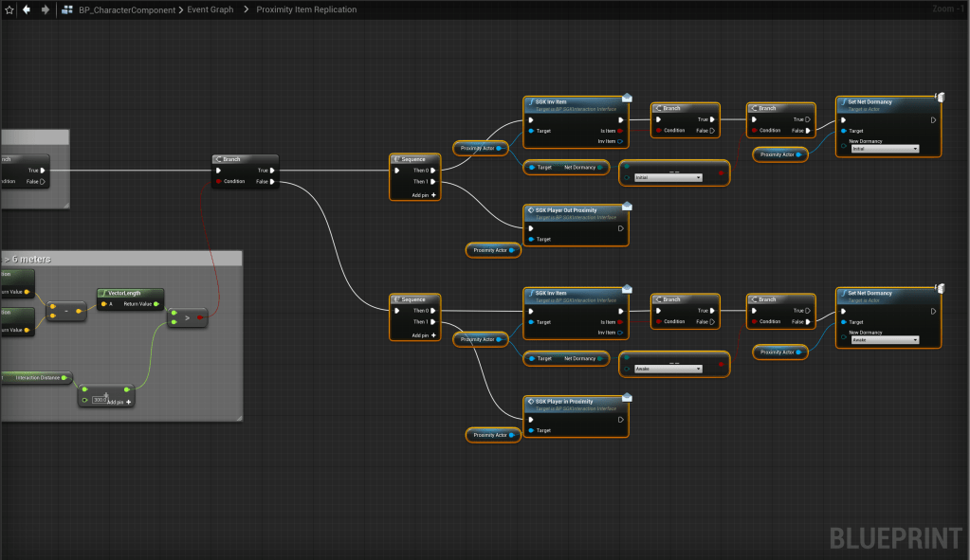Image resolution: width=970 pixels, height=560 pixels.
Task: Open the Initial dropdown on the equals comparison node
Action: (668, 177)
